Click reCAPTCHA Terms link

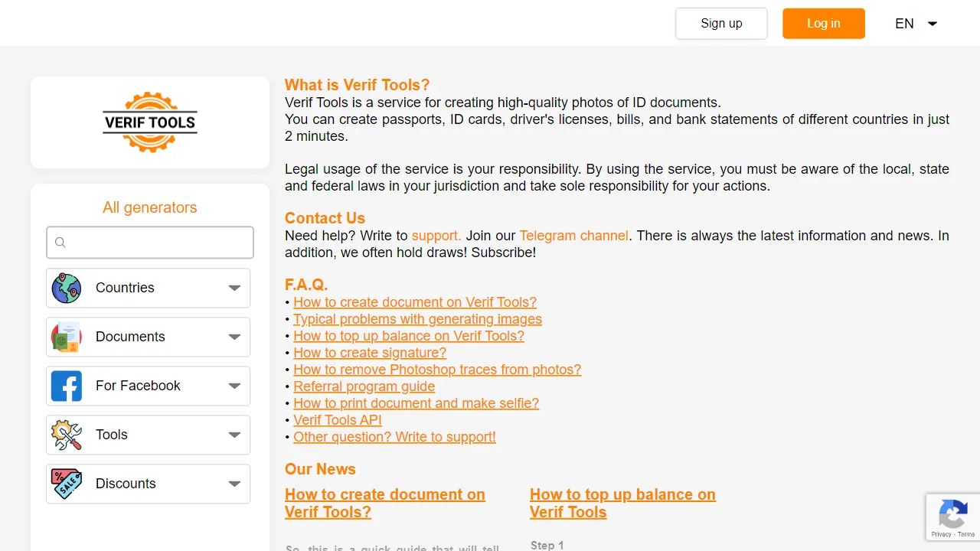point(966,534)
